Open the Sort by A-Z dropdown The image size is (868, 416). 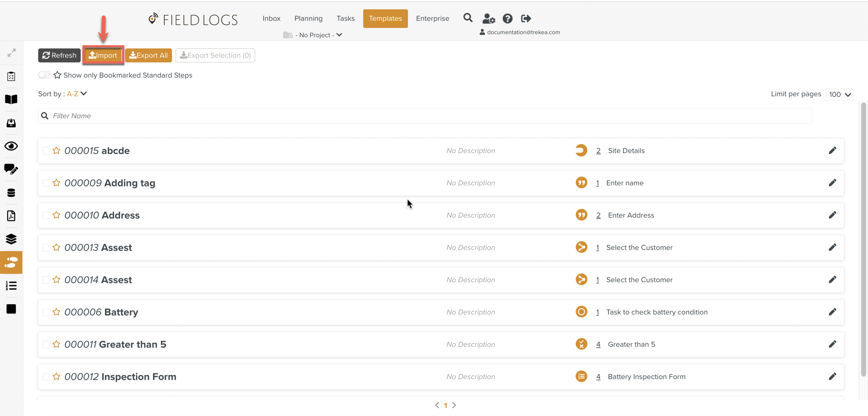tap(77, 94)
